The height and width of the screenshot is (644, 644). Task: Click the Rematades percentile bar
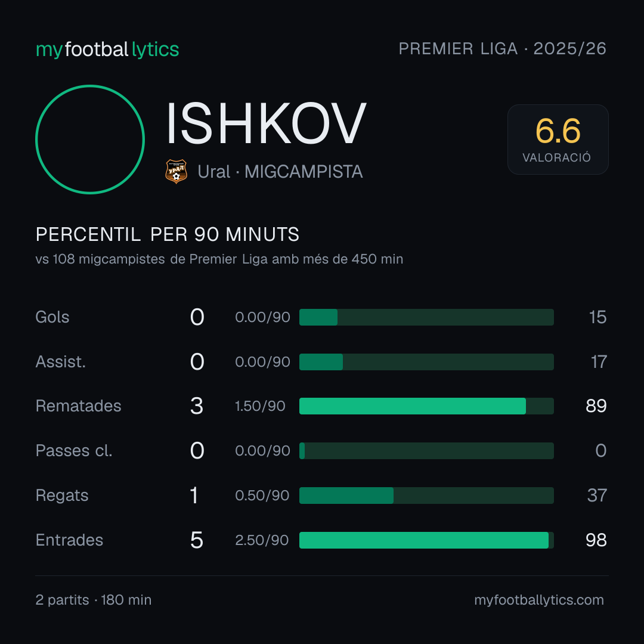(426, 406)
